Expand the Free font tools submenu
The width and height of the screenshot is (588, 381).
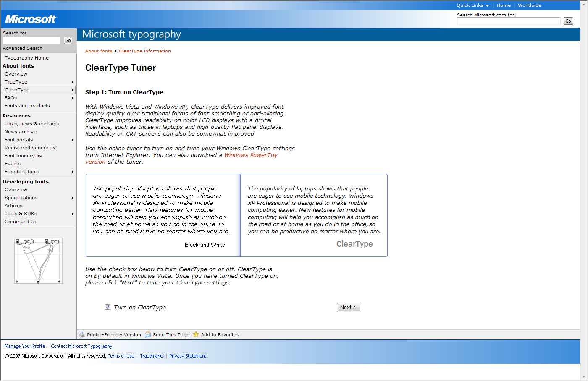[73, 172]
